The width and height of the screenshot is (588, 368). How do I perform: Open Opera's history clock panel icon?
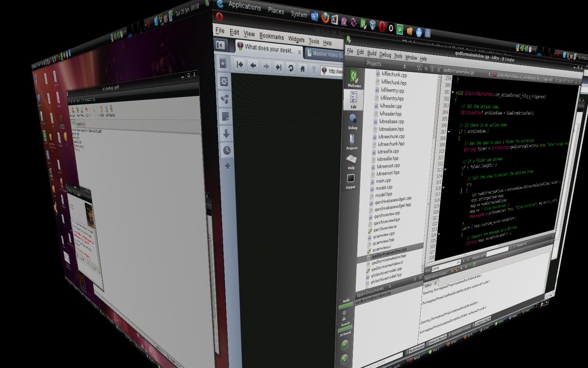[x=227, y=151]
